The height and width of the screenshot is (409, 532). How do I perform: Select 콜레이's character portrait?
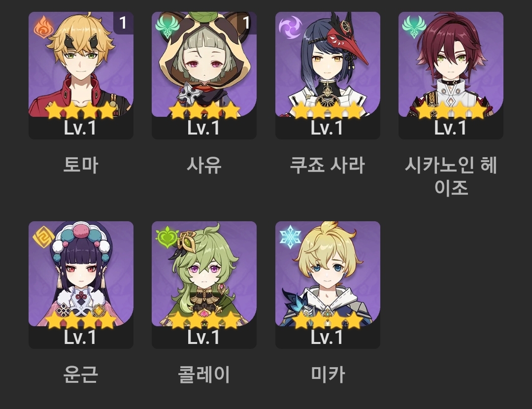(x=204, y=285)
